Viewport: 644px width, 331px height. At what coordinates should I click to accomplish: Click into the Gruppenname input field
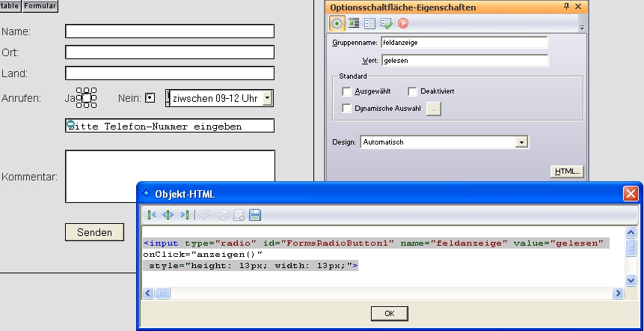click(464, 43)
